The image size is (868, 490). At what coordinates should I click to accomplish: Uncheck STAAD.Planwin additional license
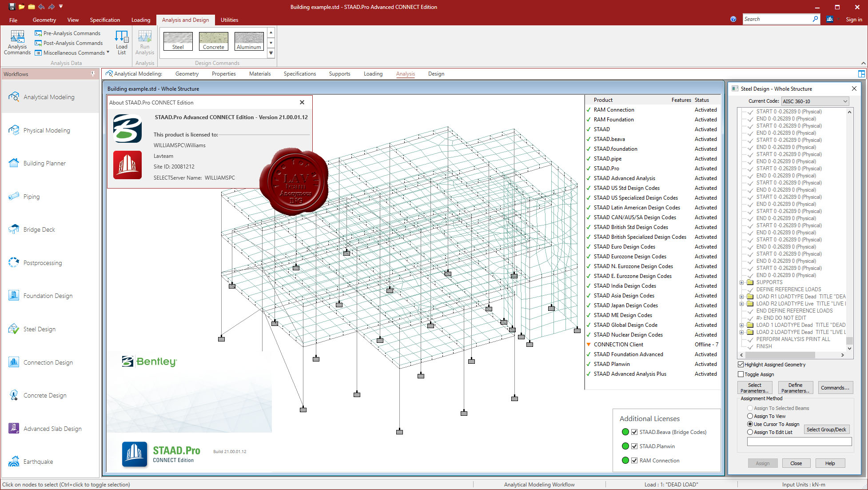634,446
